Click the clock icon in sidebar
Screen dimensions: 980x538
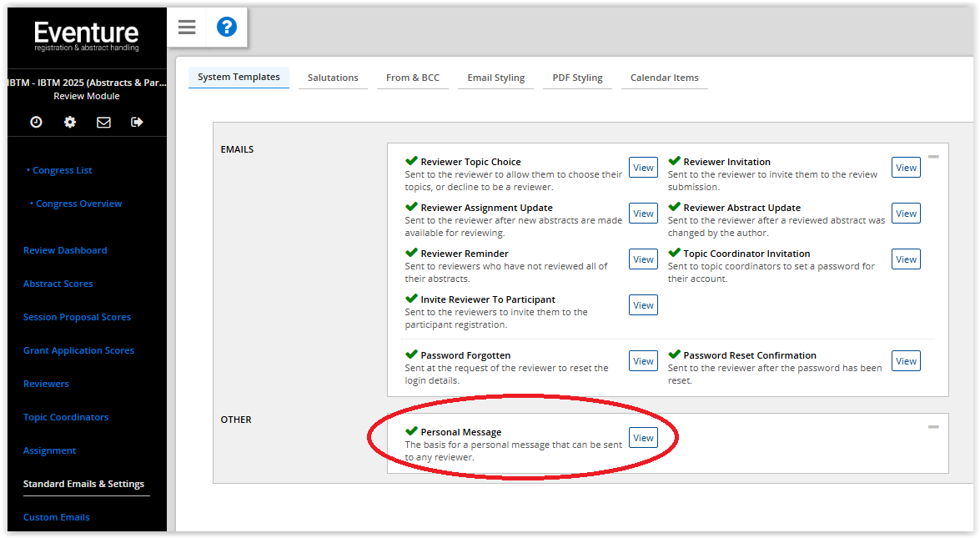[36, 122]
